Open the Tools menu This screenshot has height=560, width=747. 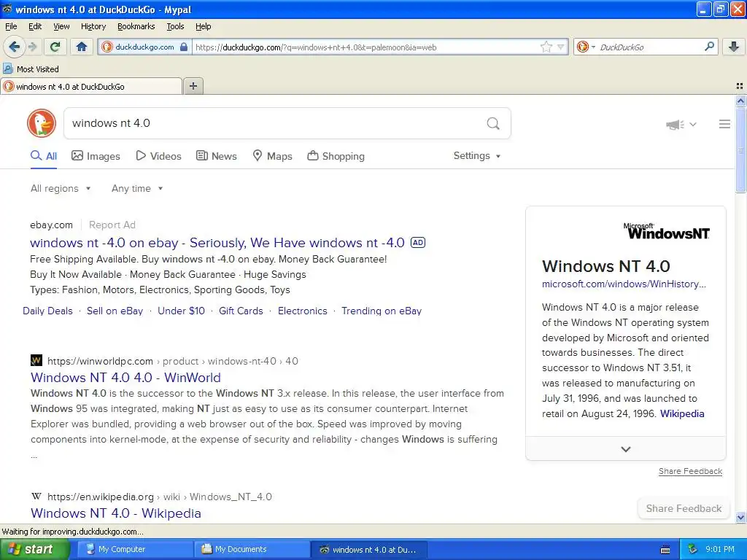[175, 26]
